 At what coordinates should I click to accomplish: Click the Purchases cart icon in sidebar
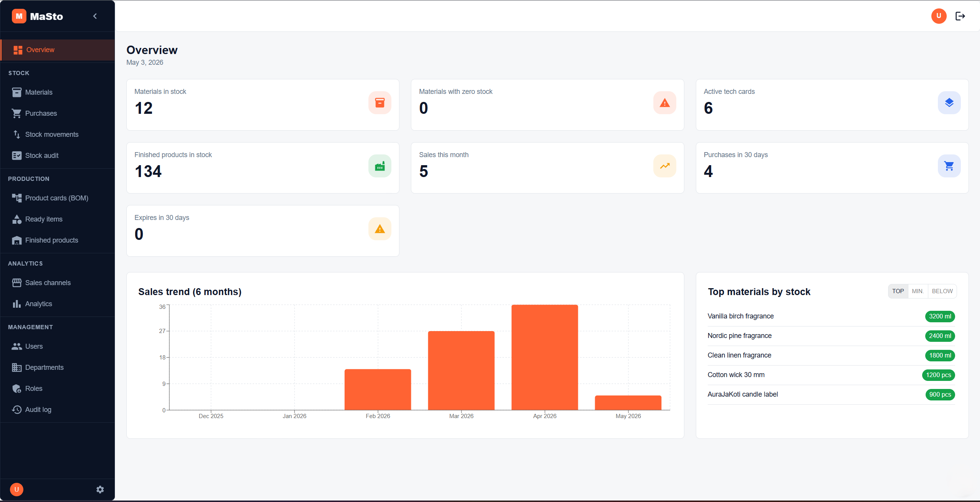point(16,113)
